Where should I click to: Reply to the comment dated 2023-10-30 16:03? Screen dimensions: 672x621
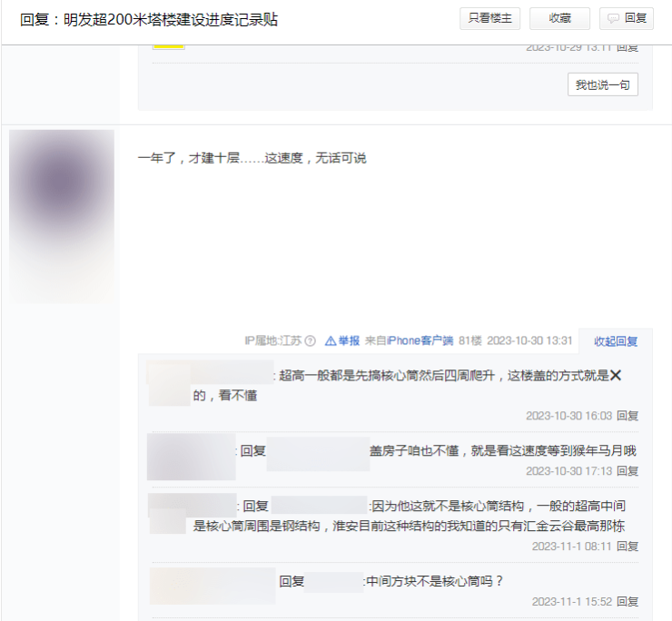click(628, 416)
